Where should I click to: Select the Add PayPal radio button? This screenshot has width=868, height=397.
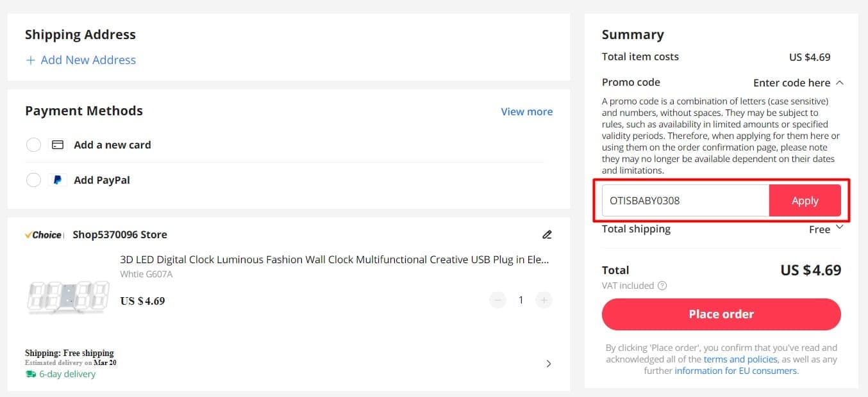[33, 180]
